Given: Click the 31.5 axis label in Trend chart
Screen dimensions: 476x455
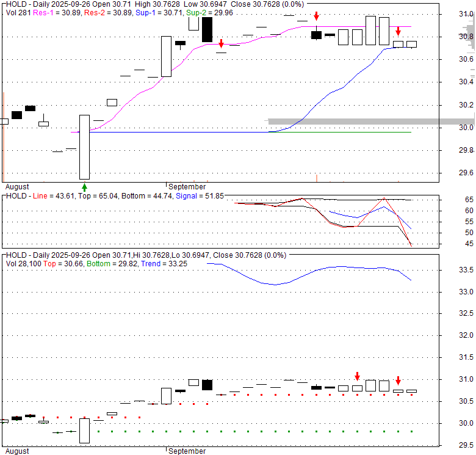Looking at the screenshot, I should tap(466, 357).
